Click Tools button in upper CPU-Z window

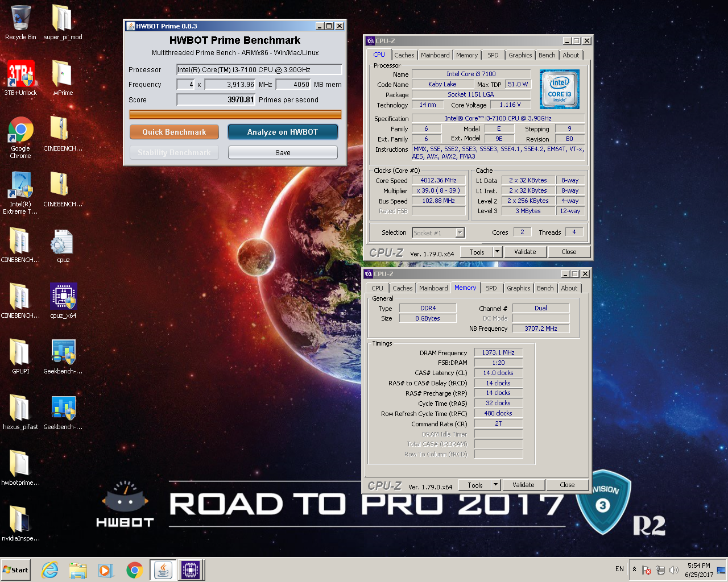[477, 252]
